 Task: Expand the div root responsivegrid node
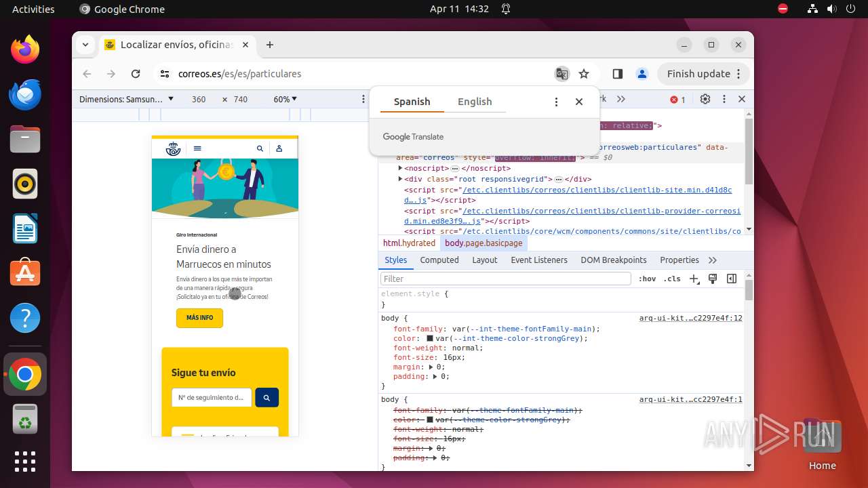[x=400, y=179]
